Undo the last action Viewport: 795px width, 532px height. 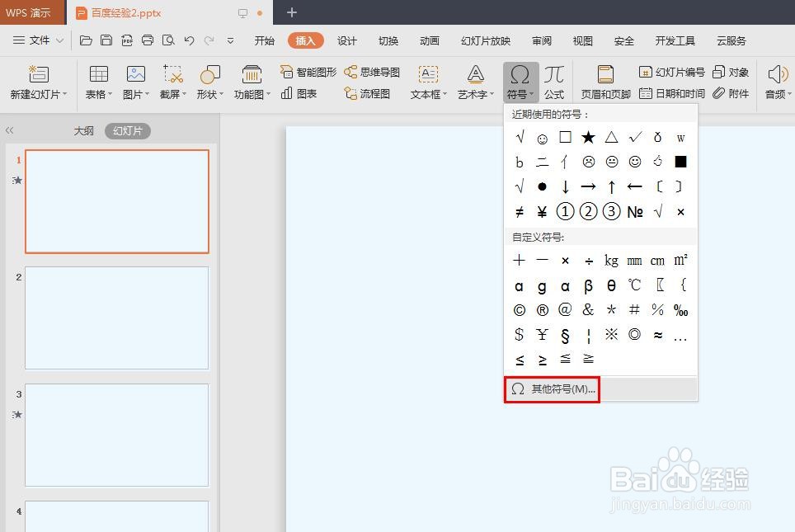[189, 40]
